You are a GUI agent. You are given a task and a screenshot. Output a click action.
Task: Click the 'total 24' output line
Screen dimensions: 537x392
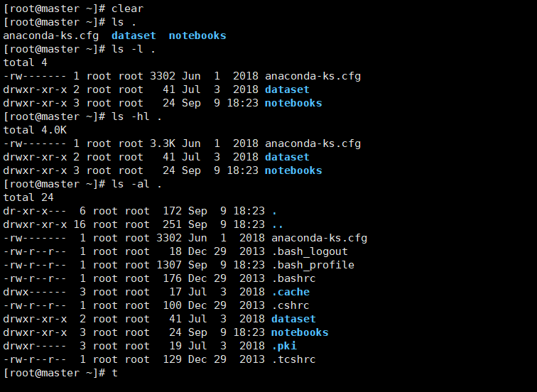(x=27, y=197)
